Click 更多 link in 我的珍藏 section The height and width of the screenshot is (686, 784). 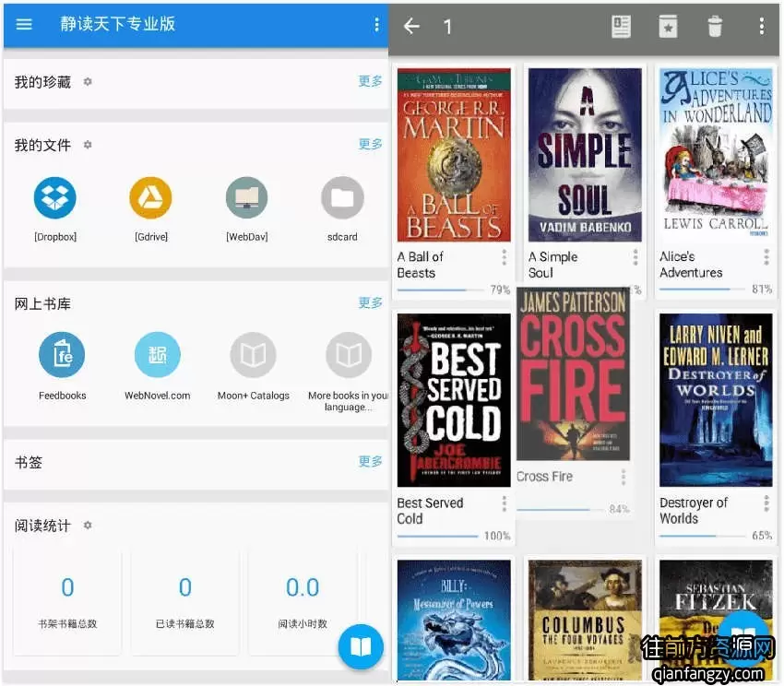[370, 81]
